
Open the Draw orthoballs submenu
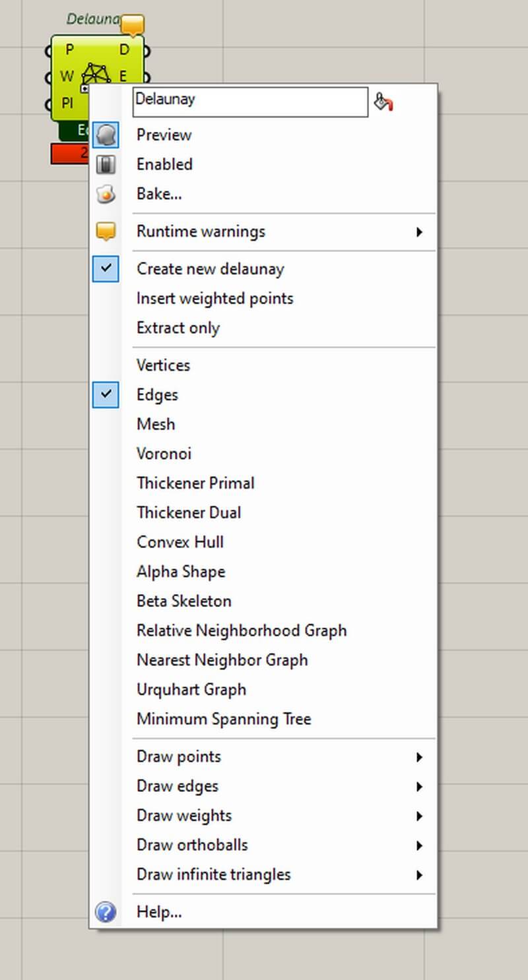418,845
